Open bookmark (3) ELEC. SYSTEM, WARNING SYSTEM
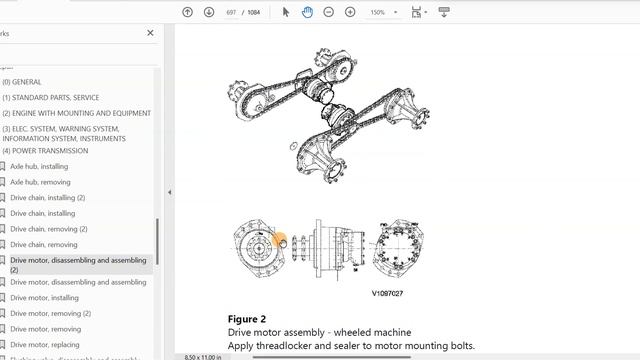640x360 pixels. pos(64,133)
